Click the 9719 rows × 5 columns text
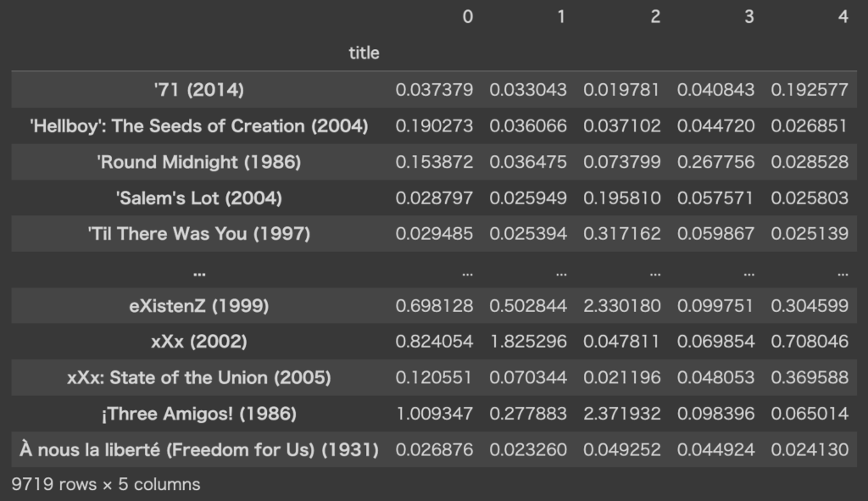This screenshot has width=868, height=501. [106, 484]
